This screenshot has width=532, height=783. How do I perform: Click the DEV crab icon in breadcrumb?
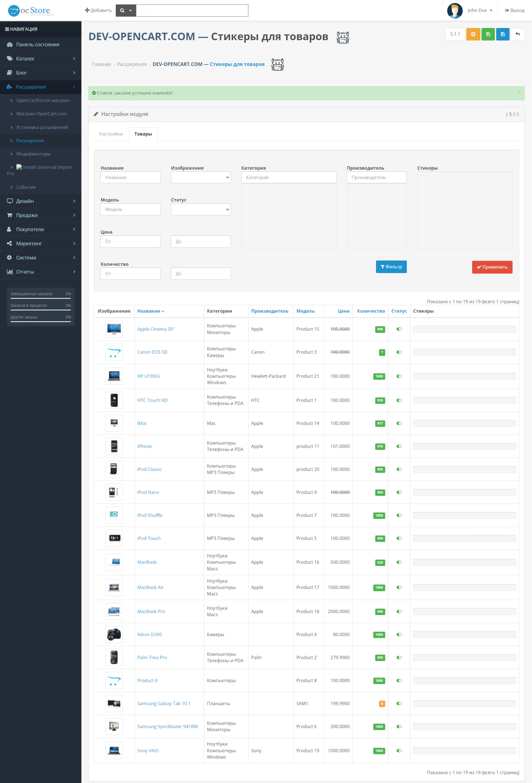[277, 64]
